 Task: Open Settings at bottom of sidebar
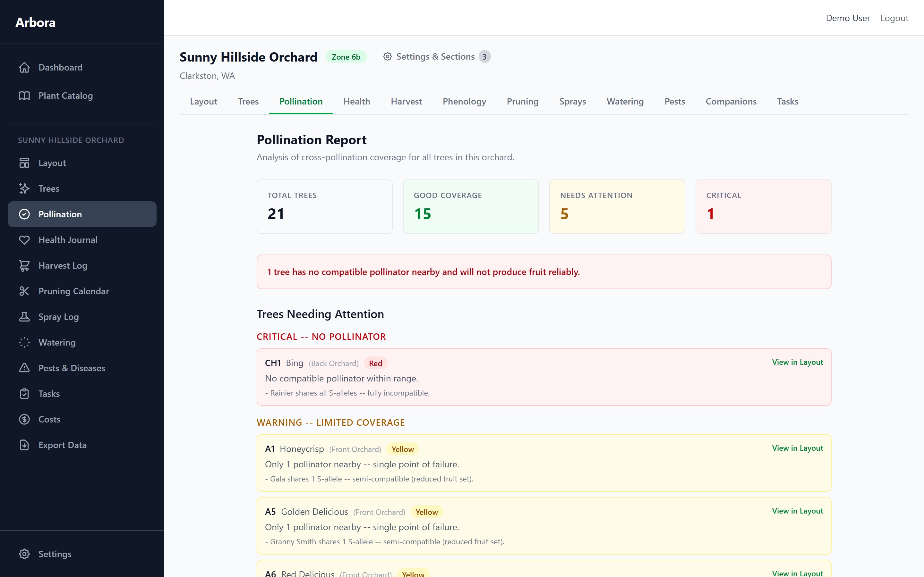[55, 554]
